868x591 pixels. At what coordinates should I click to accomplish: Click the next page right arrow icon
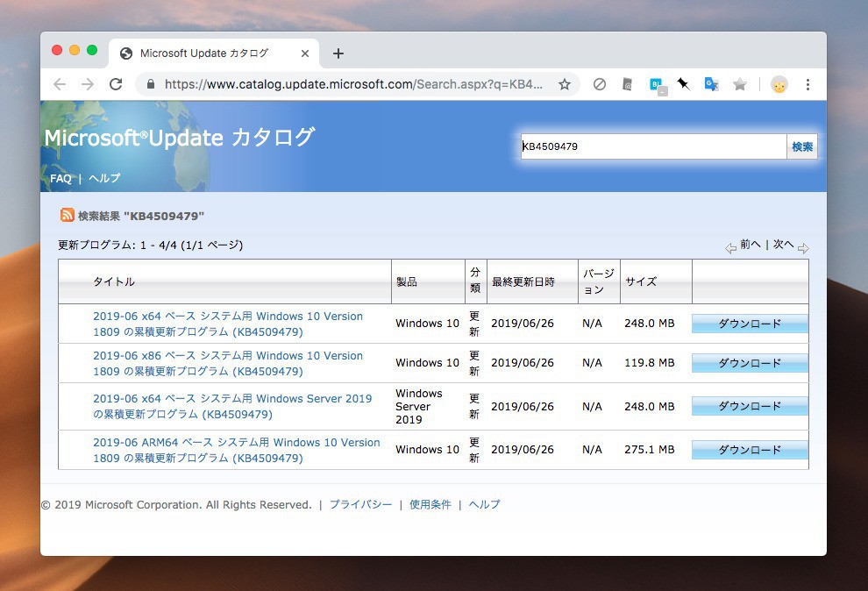pyautogui.click(x=803, y=248)
